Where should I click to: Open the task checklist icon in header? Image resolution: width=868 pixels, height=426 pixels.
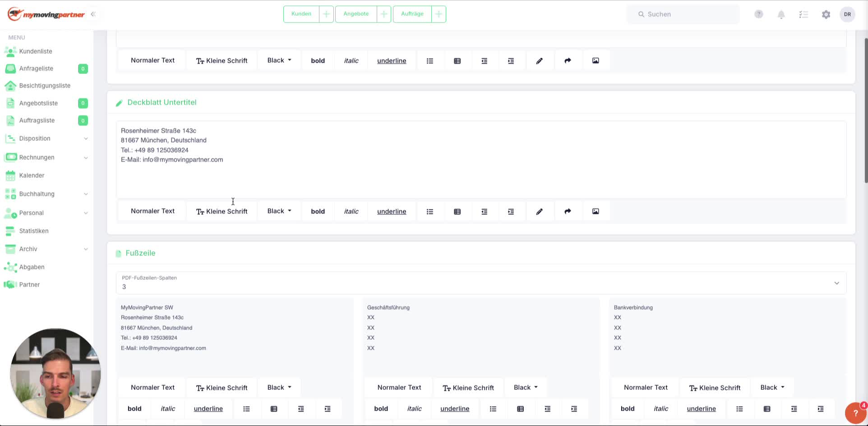click(x=803, y=14)
